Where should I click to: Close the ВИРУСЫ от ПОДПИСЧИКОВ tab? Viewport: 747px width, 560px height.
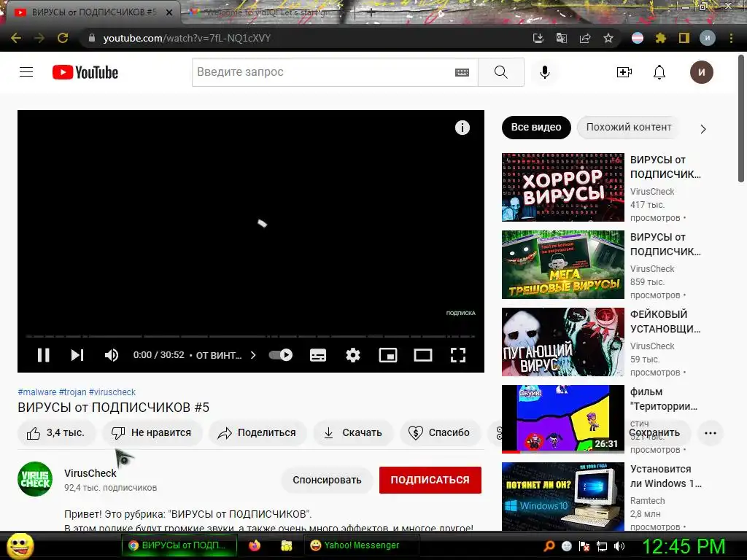(x=169, y=12)
